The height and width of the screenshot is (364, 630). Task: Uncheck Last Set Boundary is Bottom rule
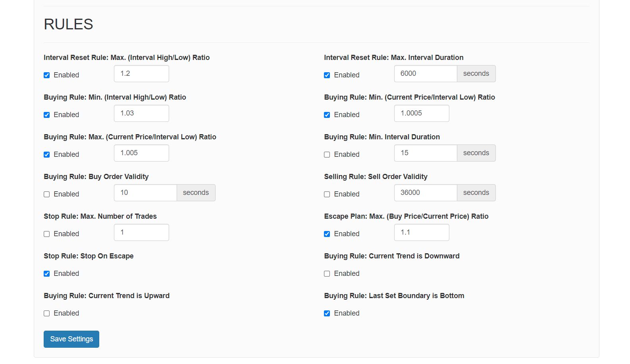tap(327, 313)
